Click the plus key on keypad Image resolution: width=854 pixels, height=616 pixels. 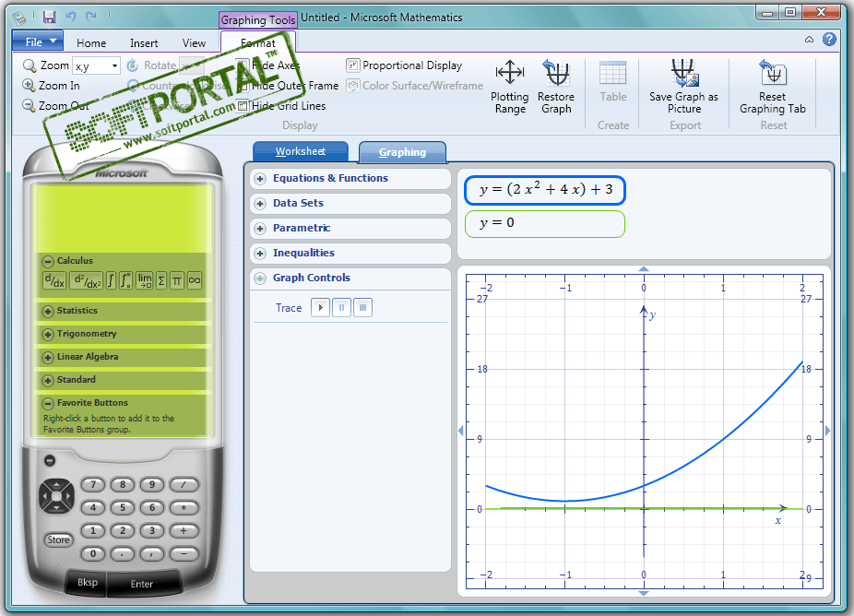(184, 530)
